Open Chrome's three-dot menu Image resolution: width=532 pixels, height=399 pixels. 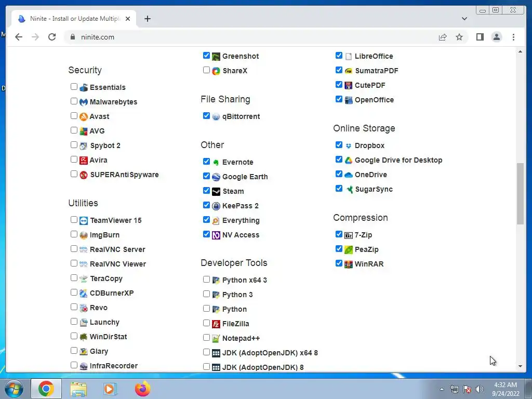(x=513, y=37)
